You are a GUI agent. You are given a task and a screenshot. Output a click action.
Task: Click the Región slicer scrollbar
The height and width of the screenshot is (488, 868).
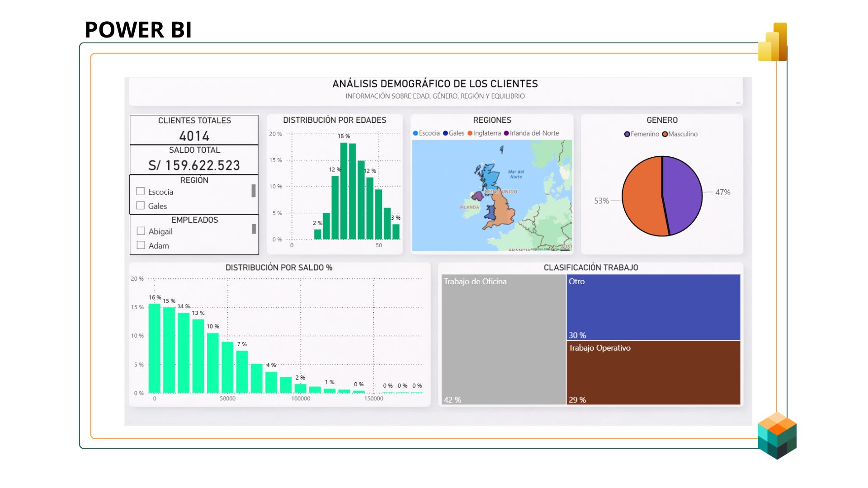[x=254, y=191]
